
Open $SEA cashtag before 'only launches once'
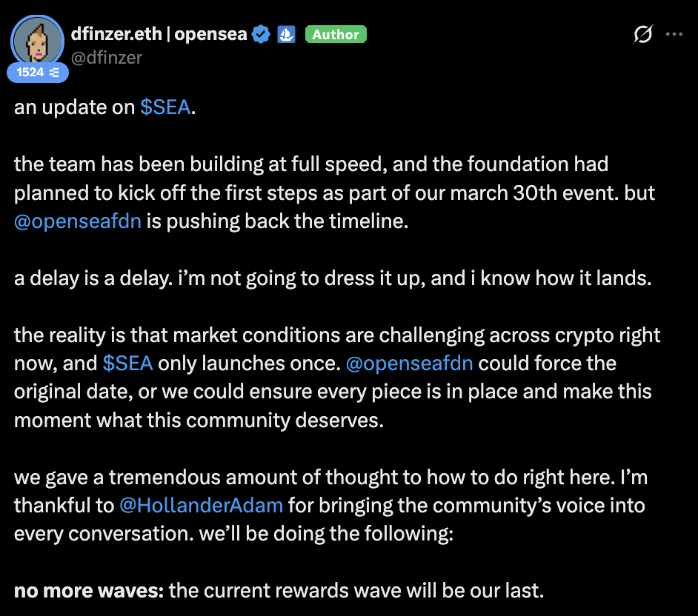tap(127, 364)
